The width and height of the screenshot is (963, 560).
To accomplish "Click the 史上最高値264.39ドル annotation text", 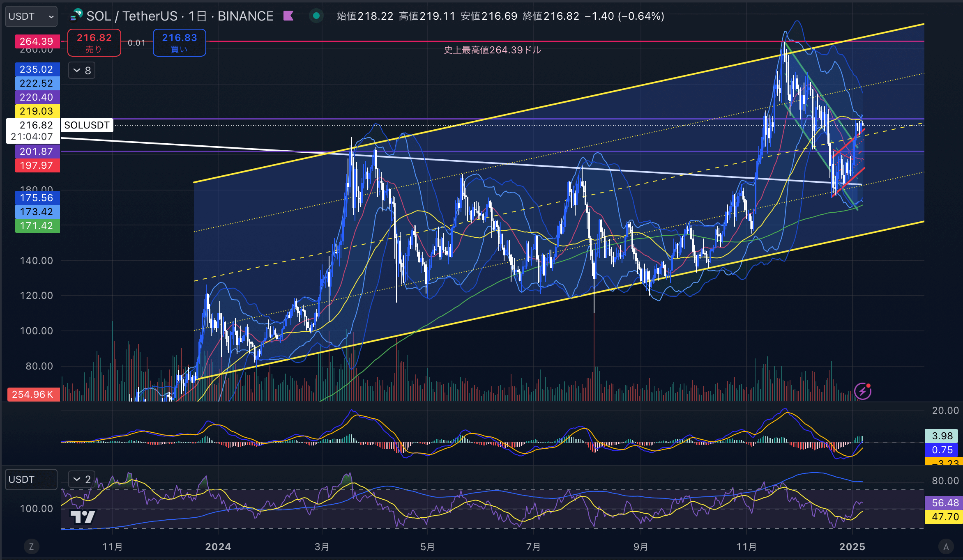I will (492, 50).
